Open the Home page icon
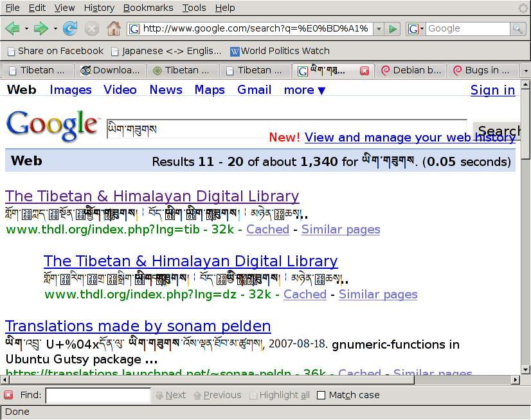 click(x=114, y=28)
